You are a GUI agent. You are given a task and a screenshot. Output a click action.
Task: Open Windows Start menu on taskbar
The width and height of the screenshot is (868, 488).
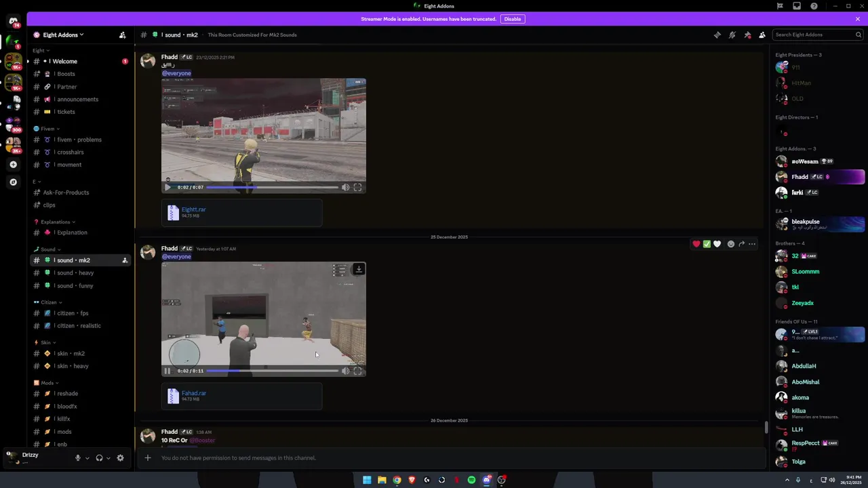367,480
